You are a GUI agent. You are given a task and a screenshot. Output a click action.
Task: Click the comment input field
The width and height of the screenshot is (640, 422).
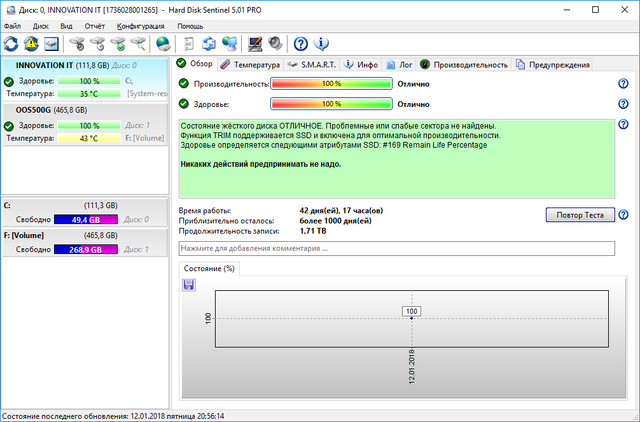[396, 248]
